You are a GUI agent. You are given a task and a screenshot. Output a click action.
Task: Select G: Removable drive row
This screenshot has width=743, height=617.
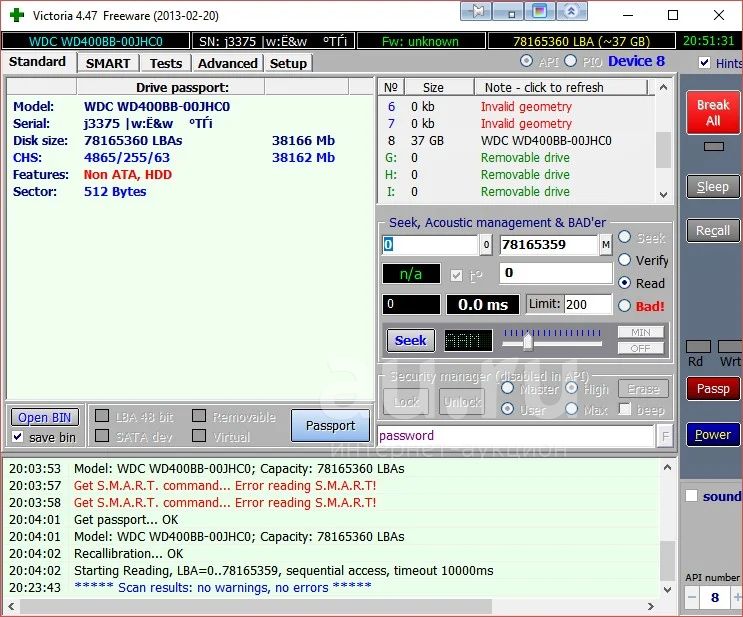516,158
